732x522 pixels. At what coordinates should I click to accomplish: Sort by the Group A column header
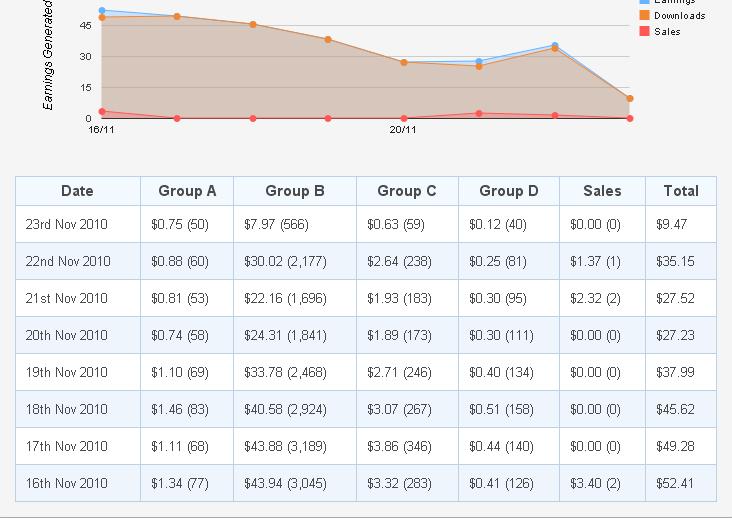point(187,191)
